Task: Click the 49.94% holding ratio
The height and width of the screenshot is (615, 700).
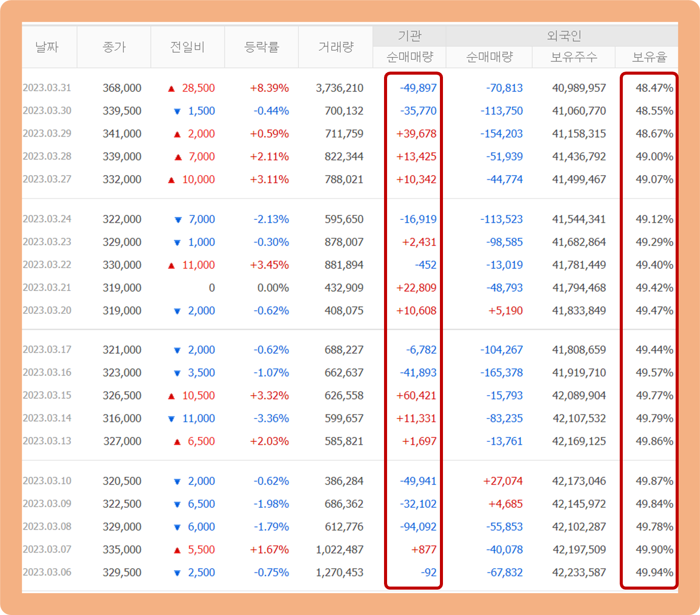Action: tap(654, 572)
